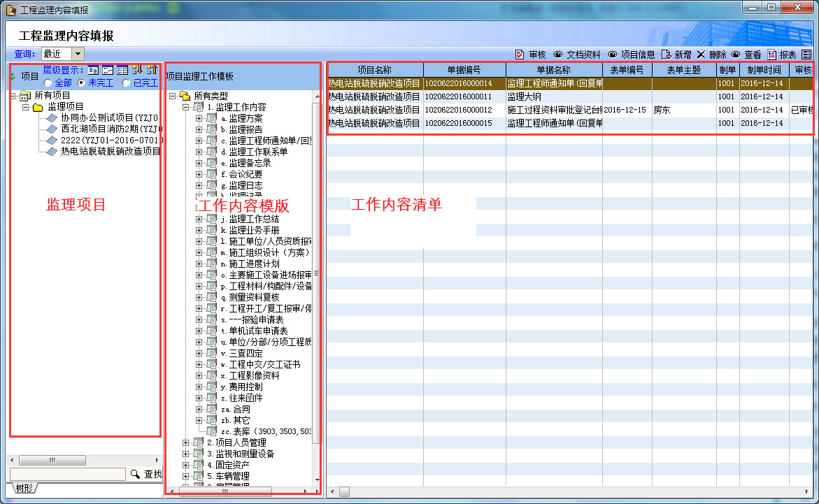Click the first 层级显示 level icon
Screen dimensions: 819x504
click(93, 70)
